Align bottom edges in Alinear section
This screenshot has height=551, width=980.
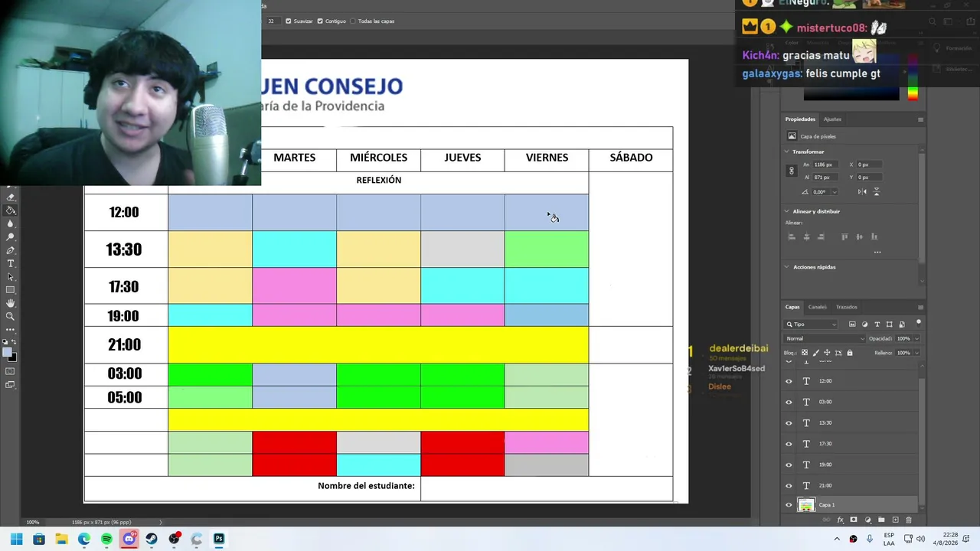coord(874,236)
